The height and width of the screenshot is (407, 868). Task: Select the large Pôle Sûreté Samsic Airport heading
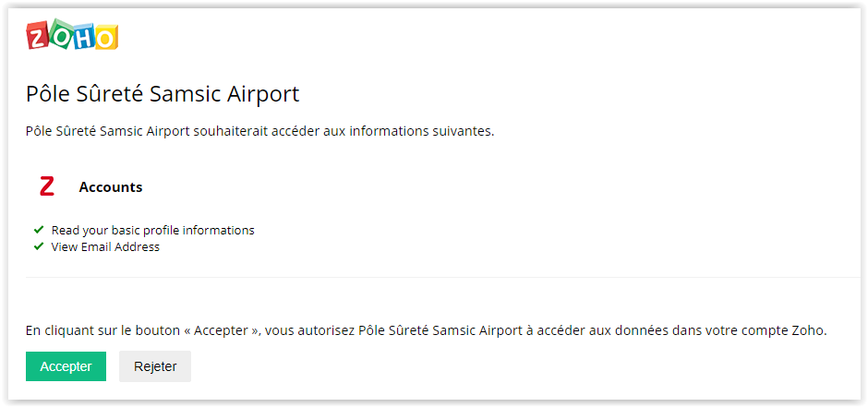tap(163, 94)
